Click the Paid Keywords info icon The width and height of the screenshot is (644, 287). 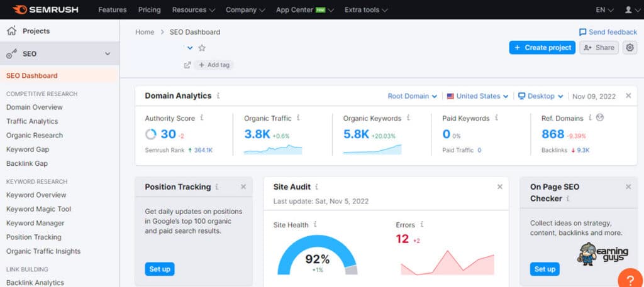(497, 117)
